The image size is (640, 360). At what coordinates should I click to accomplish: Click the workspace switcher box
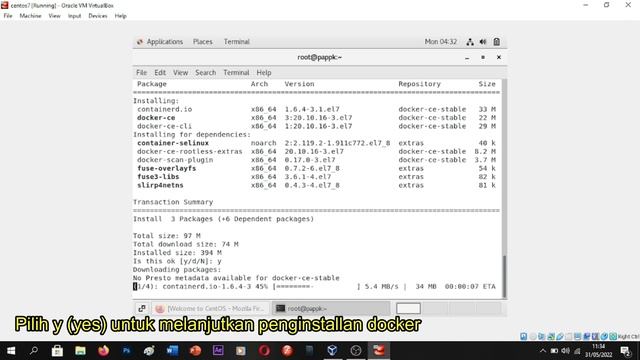click(x=408, y=309)
